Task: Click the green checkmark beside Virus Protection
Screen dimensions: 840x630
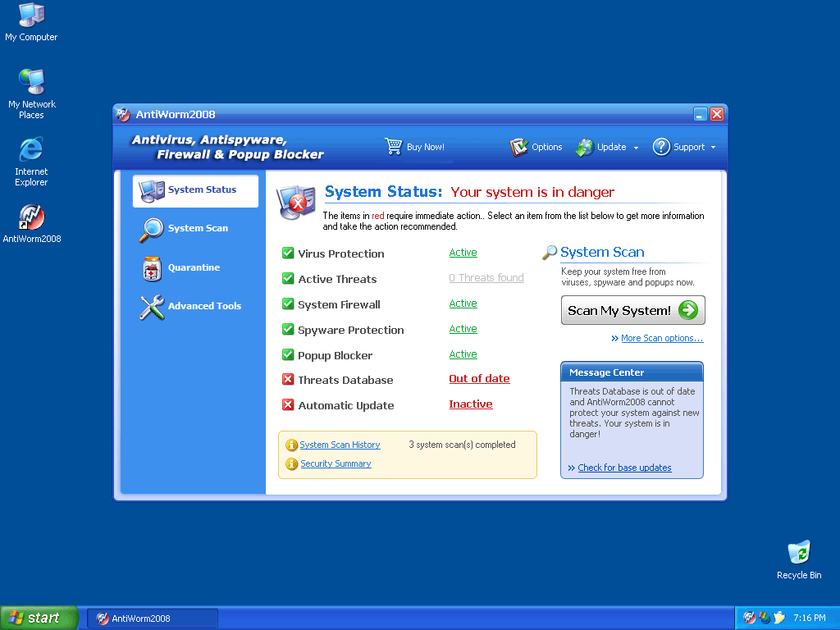Action: pos(288,253)
